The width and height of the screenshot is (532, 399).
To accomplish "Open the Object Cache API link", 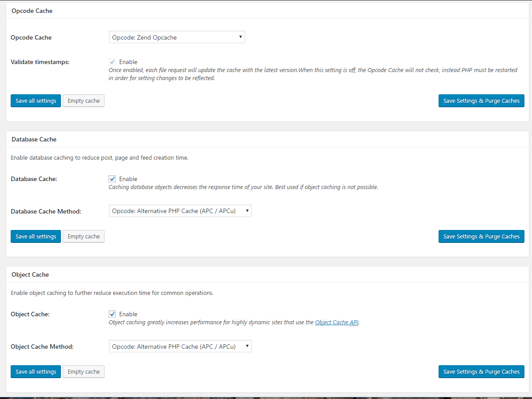I will click(337, 322).
